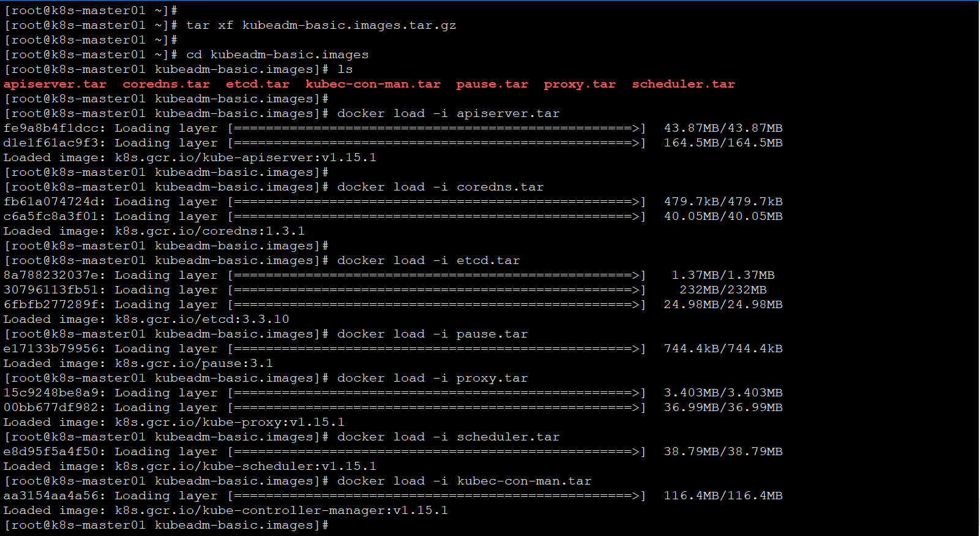Click image name k8s.gcr.io/kube-proxy:v1.15.1
This screenshot has height=536, width=980.
click(230, 422)
